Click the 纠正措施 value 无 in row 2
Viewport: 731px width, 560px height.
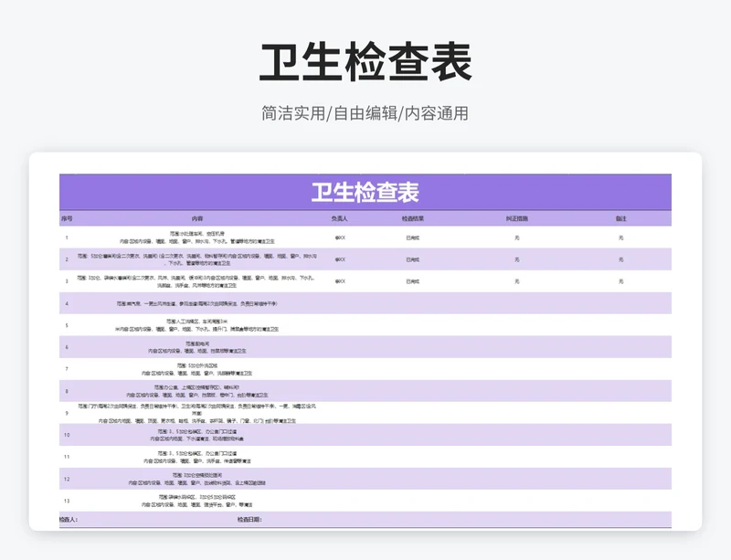point(517,259)
